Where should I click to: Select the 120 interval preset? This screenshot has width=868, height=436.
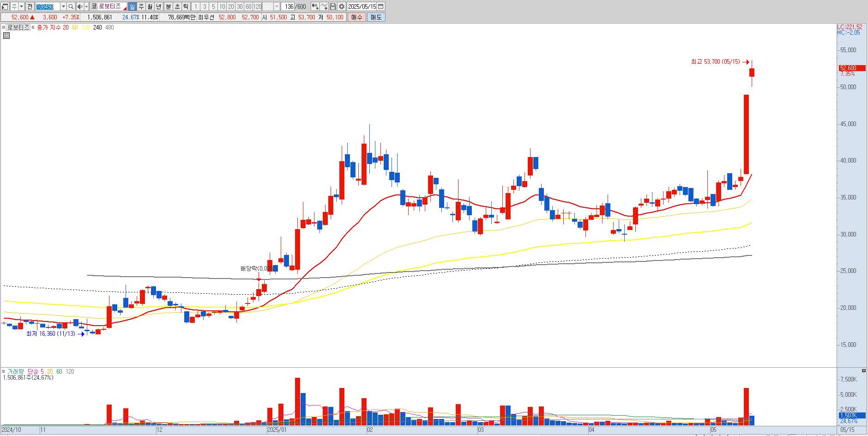[x=257, y=6]
